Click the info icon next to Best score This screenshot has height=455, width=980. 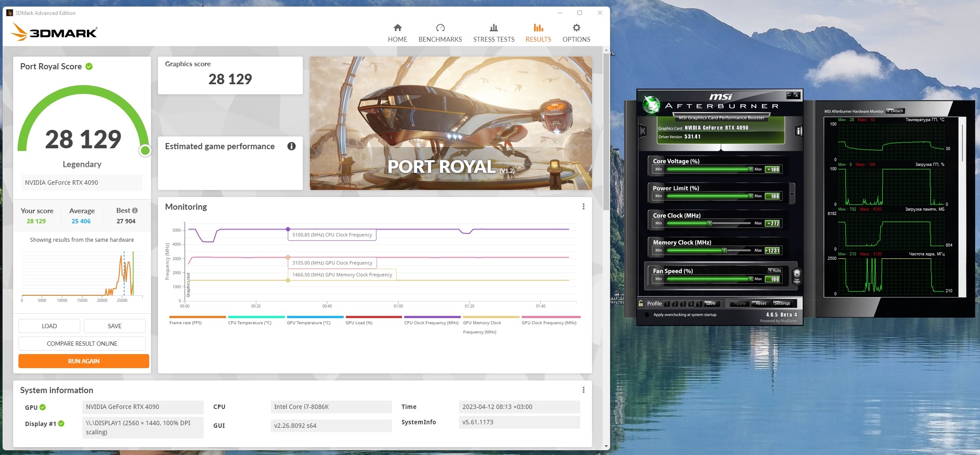point(135,211)
